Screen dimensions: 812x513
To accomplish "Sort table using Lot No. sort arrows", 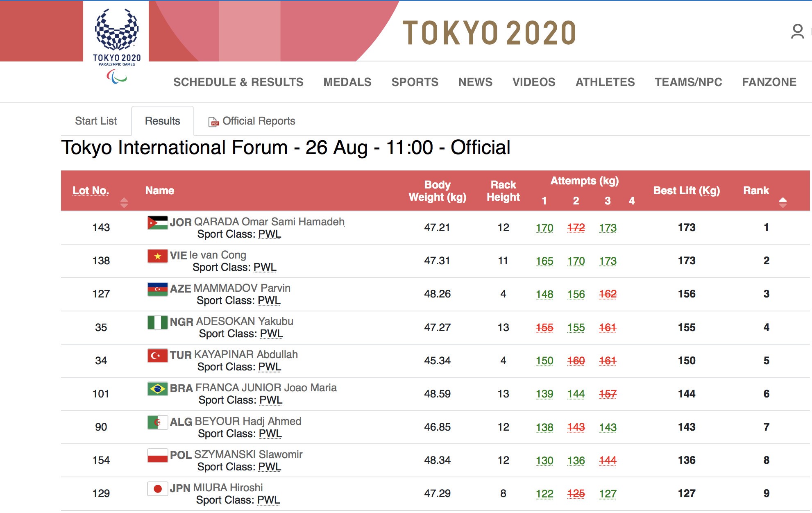I will tap(124, 202).
